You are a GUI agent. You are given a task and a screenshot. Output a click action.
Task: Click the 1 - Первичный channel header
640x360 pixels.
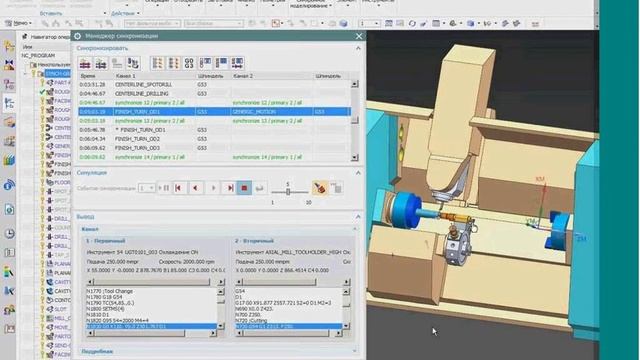pos(105,241)
